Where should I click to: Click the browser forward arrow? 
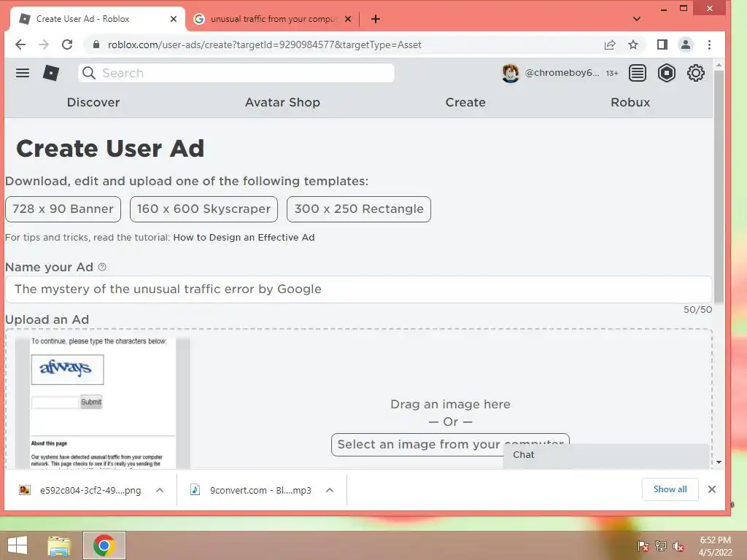tap(43, 44)
